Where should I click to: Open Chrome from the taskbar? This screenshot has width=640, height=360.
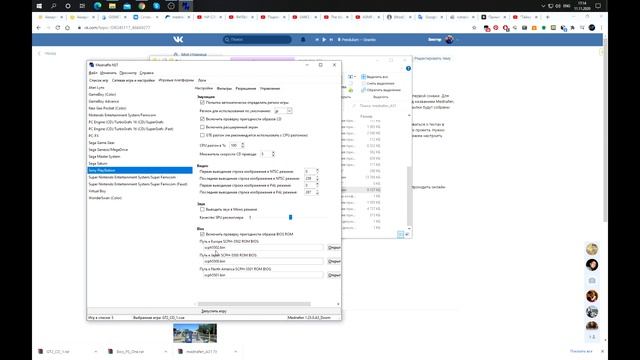pyautogui.click(x=142, y=6)
